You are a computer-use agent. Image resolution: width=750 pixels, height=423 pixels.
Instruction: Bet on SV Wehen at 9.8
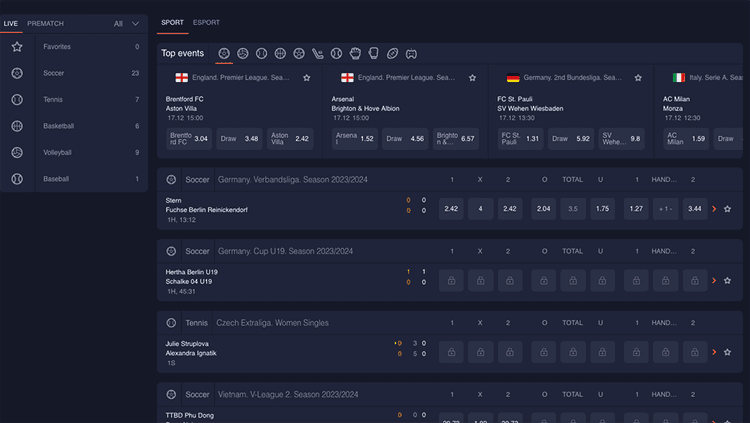tap(621, 139)
